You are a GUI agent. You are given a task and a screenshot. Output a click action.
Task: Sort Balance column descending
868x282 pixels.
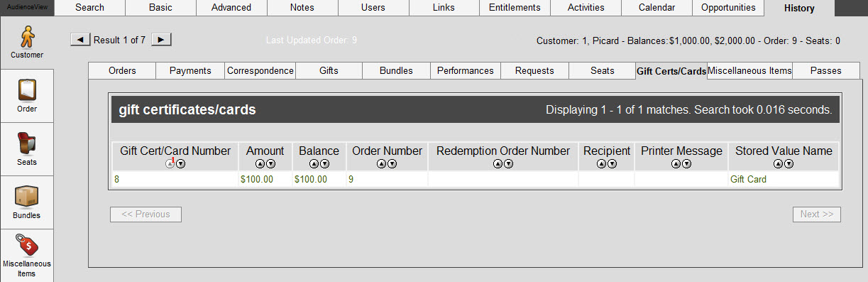pos(324,164)
